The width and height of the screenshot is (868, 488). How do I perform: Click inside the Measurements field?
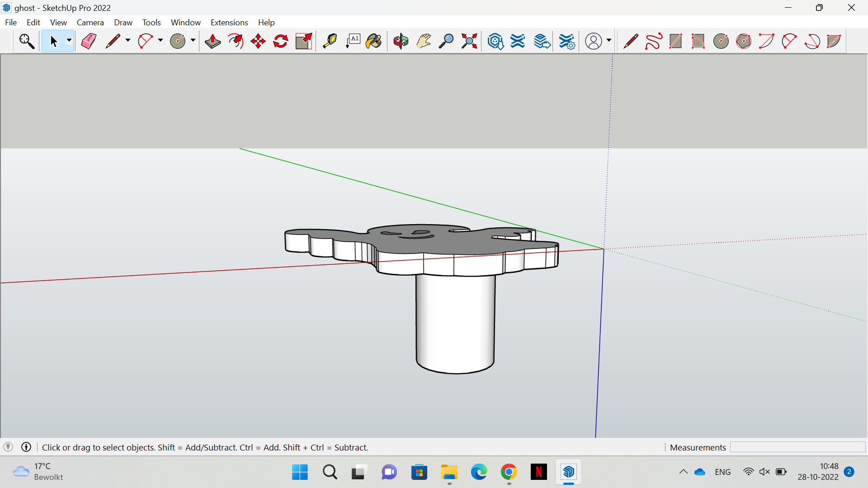(x=798, y=447)
